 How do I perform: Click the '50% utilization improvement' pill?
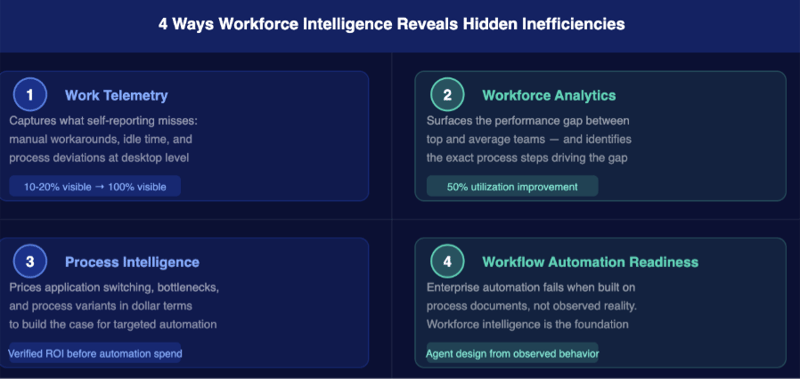coord(512,186)
